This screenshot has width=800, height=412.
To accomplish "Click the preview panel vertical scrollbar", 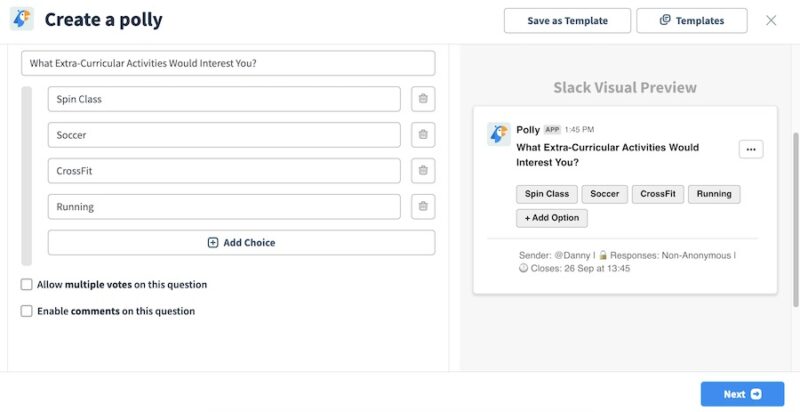I will [x=796, y=219].
